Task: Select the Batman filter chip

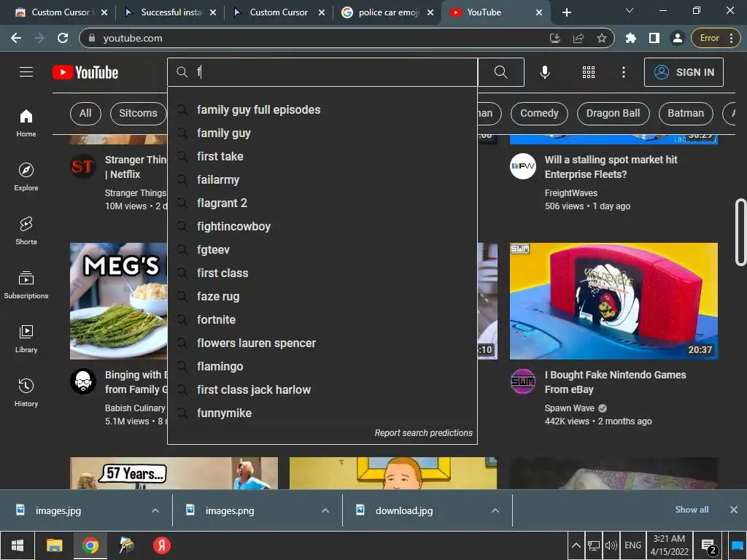Action: 686,113
